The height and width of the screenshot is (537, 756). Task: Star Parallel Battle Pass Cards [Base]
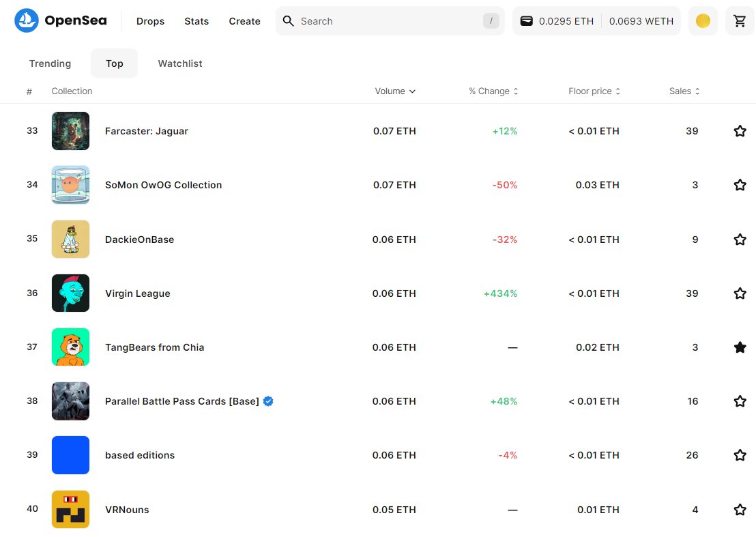coord(740,401)
